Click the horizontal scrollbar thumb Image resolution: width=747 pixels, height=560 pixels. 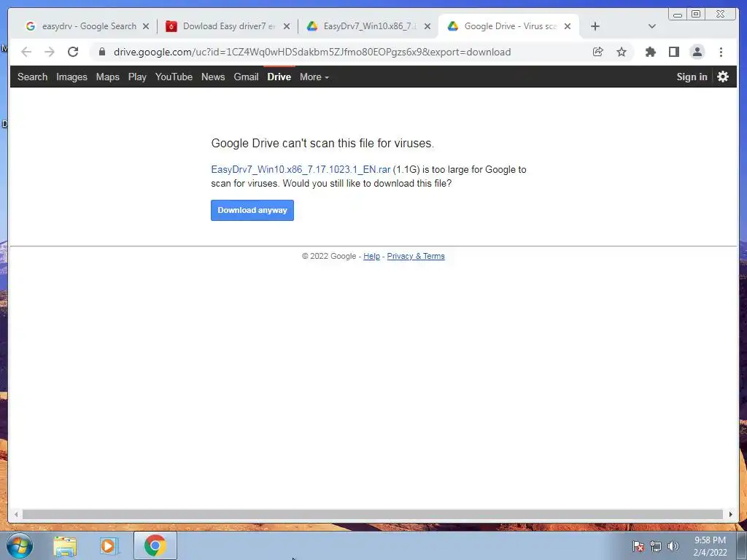tap(373, 514)
